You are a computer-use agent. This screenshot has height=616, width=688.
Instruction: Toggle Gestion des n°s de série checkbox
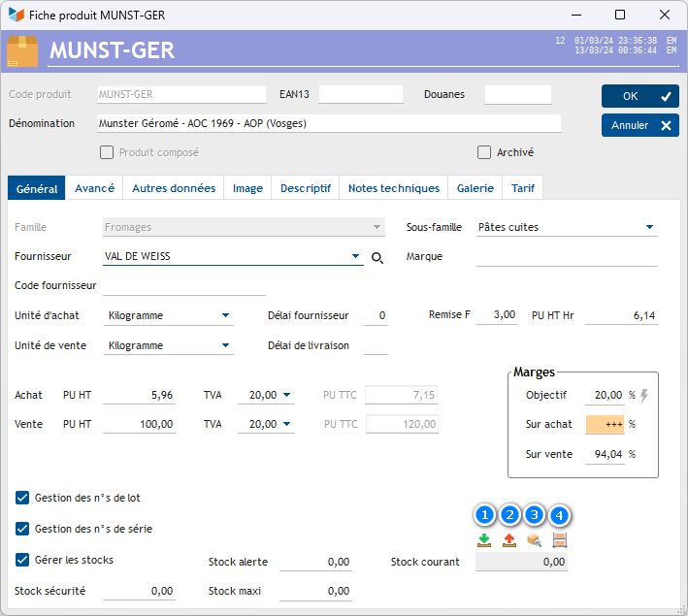[22, 529]
